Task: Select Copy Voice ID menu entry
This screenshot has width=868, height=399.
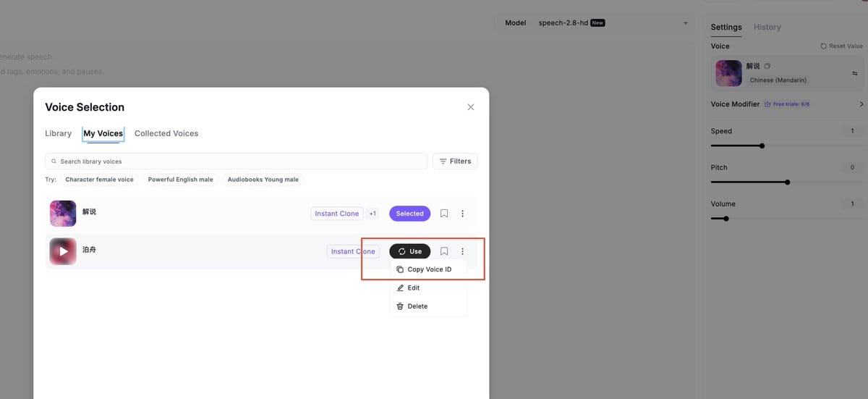Action: coord(428,269)
